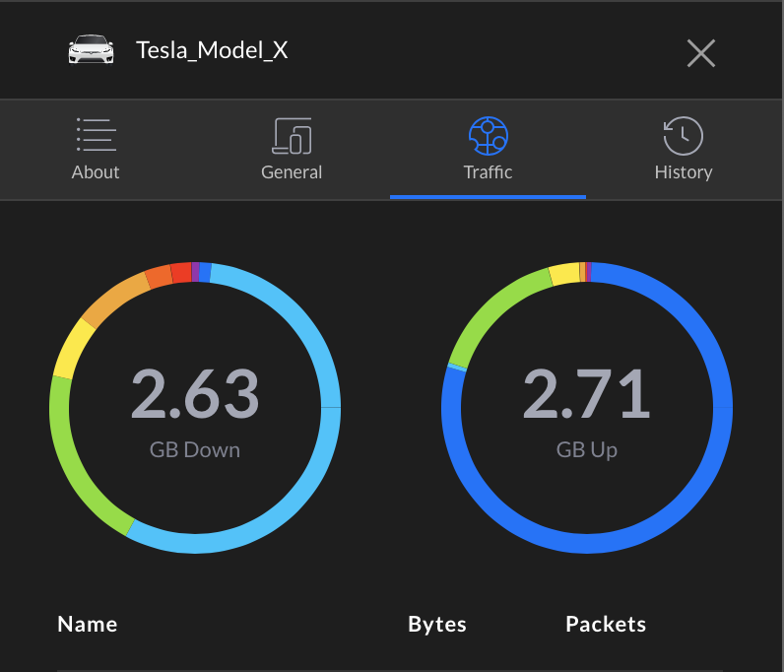Click the yellow segment of upload chart
Image resolution: width=784 pixels, height=672 pixels.
tap(565, 274)
